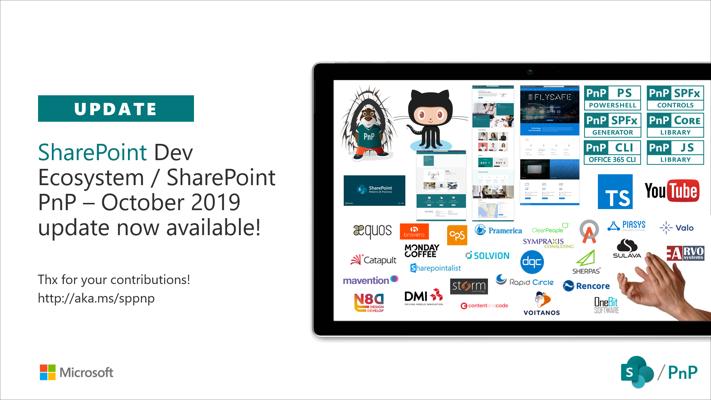Screen dimensions: 711x400
Task: Select the PnP SPFx Controls badge
Action: click(675, 98)
